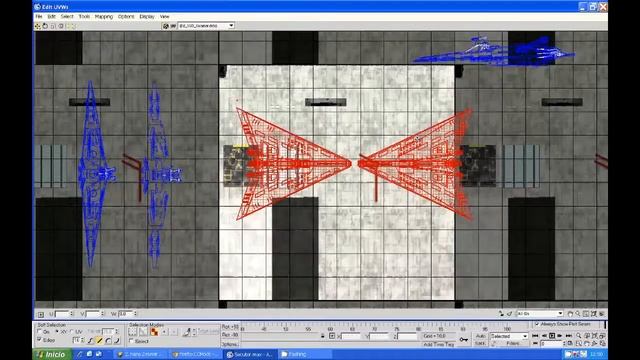
Task: Go to the start frame of animation
Action: (535, 336)
